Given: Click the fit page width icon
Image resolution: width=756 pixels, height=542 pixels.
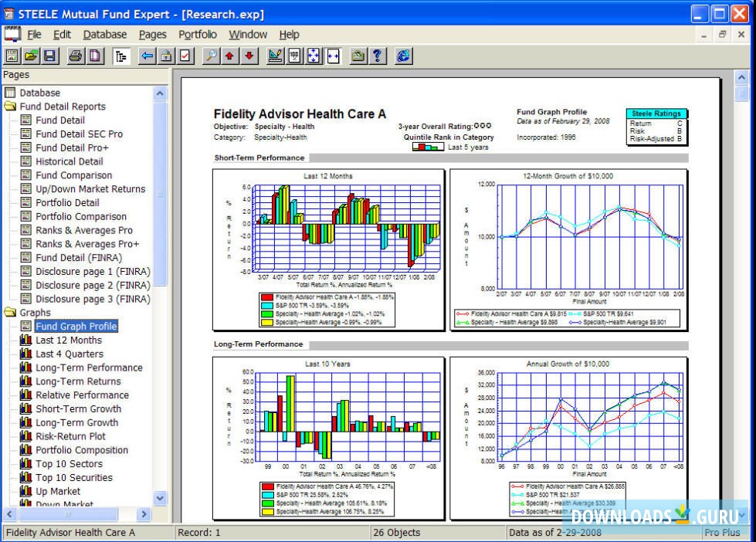Looking at the screenshot, I should click(x=333, y=56).
